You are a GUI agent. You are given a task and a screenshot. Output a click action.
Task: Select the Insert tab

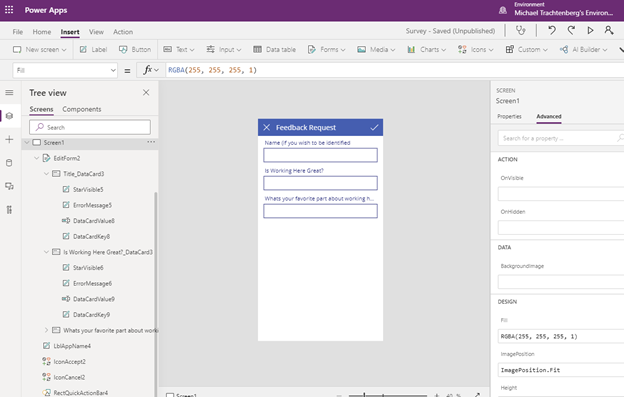70,32
